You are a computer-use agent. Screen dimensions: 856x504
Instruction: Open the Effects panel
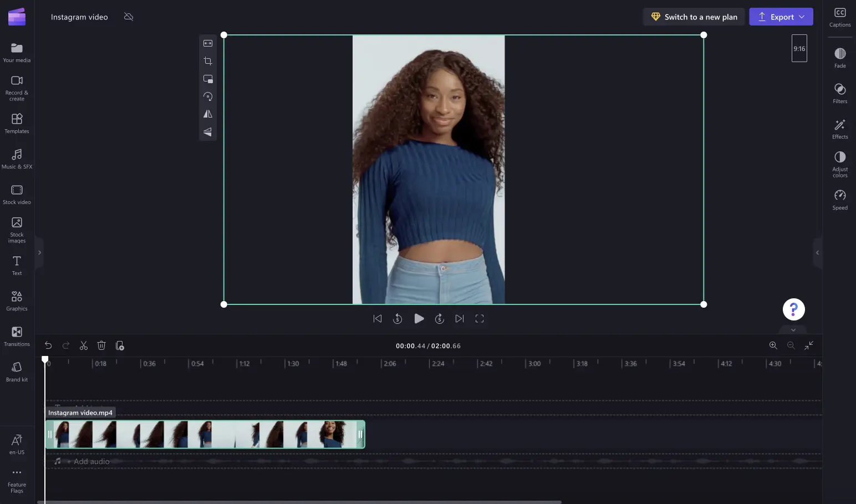click(x=840, y=129)
